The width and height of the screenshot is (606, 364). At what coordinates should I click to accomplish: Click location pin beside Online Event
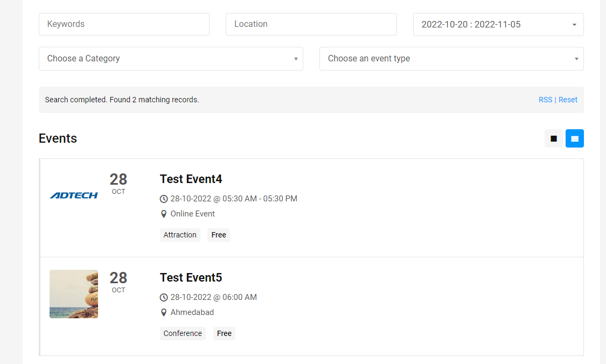click(164, 214)
